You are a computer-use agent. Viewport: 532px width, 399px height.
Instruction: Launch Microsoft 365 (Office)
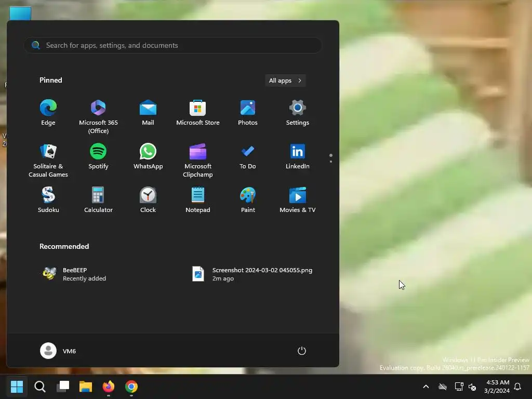click(98, 117)
